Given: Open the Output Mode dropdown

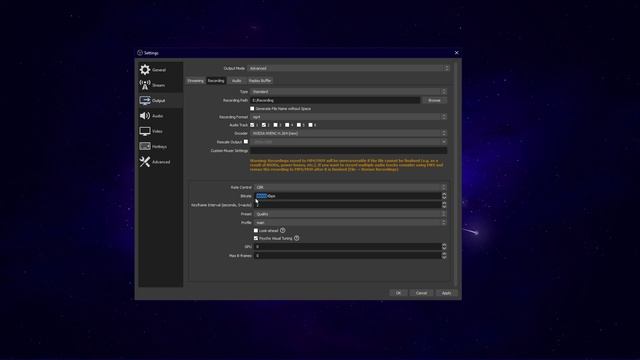Looking at the screenshot, I should click(349, 68).
